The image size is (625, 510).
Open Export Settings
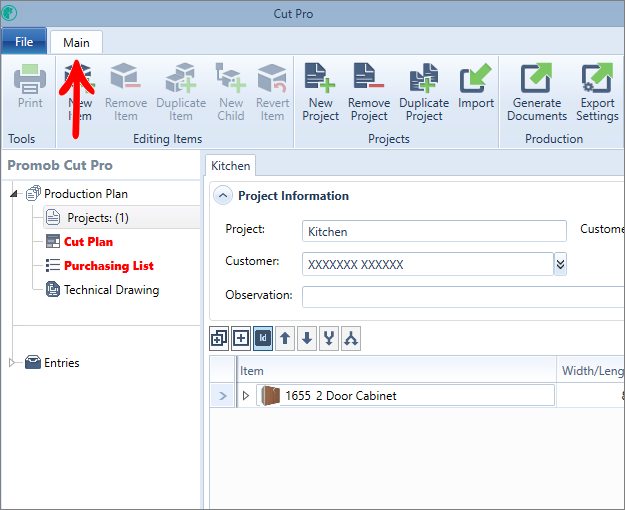(x=597, y=92)
